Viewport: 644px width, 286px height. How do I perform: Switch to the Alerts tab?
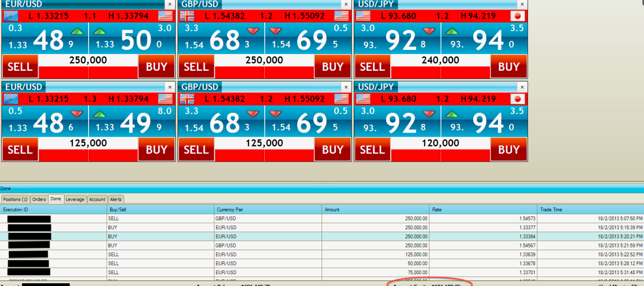[x=116, y=199]
